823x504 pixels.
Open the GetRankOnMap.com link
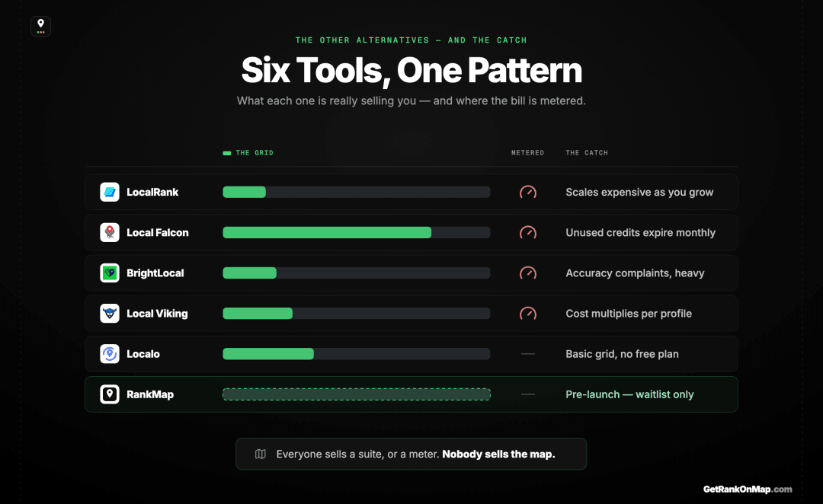[748, 489]
